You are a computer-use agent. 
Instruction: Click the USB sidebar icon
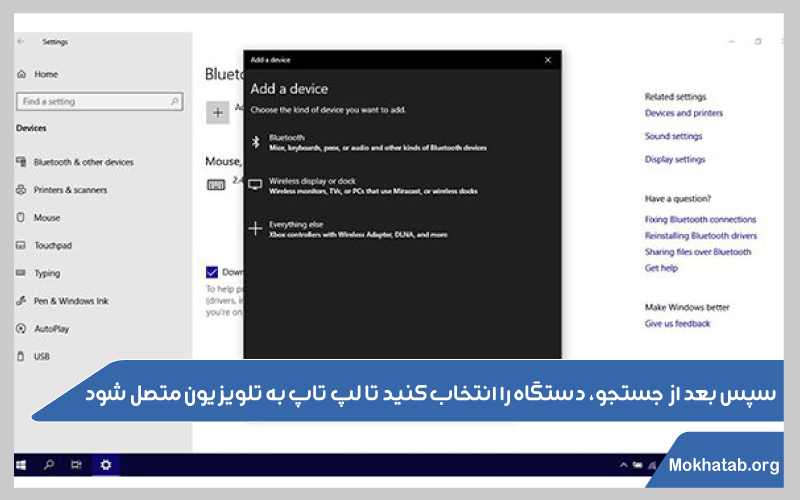[21, 356]
